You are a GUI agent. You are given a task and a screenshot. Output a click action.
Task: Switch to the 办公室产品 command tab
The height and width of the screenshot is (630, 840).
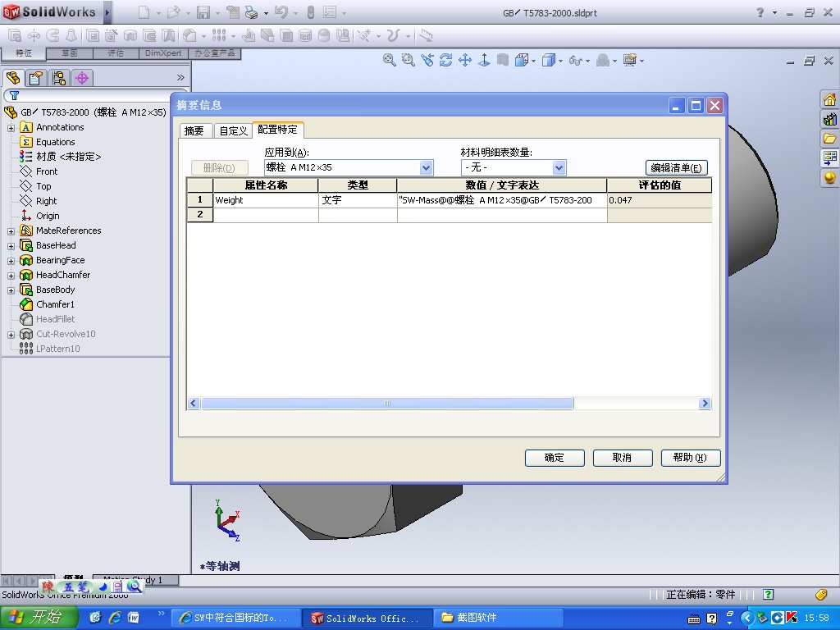214,53
